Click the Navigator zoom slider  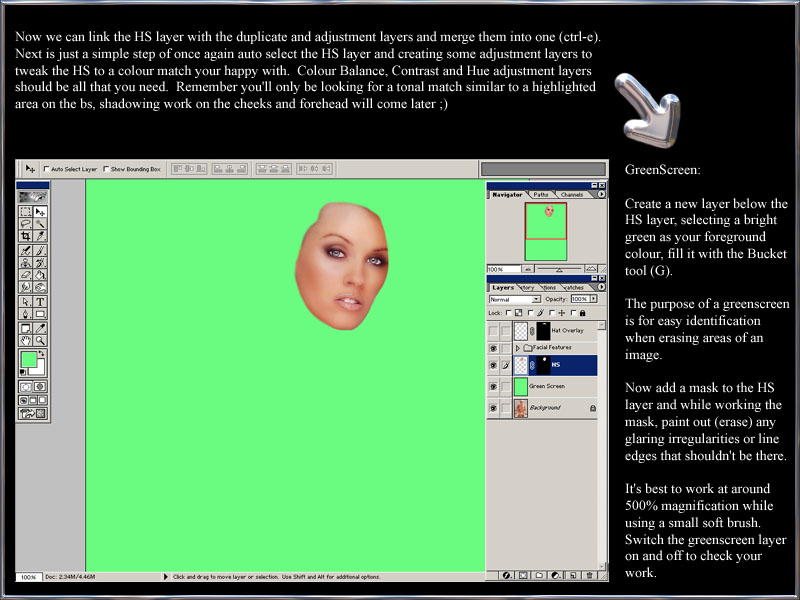[x=559, y=269]
